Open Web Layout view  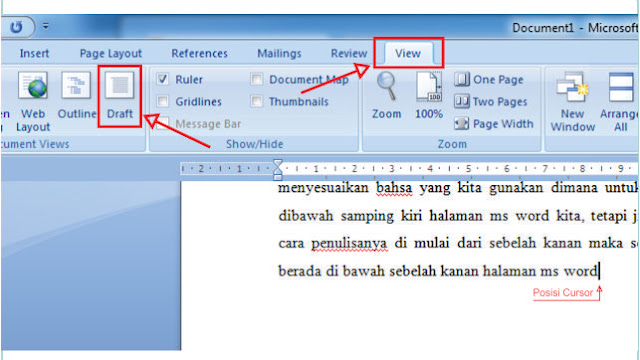(33, 102)
